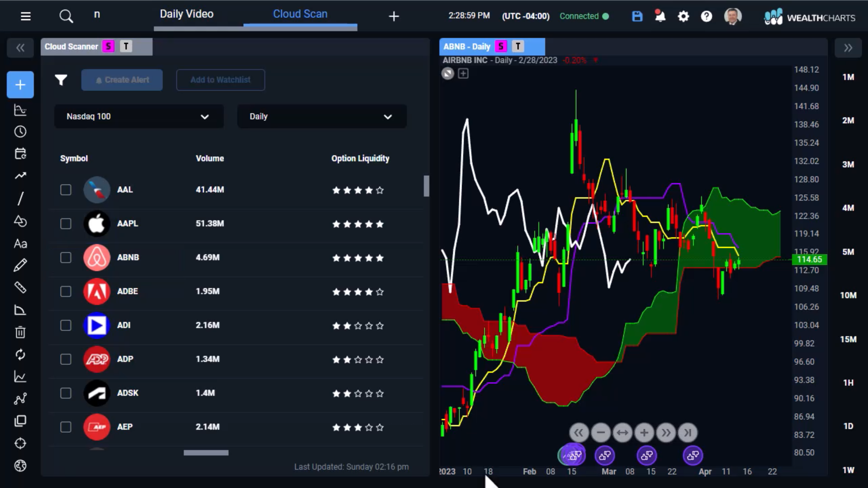Collapse left panel with double chevron

pos(20,48)
